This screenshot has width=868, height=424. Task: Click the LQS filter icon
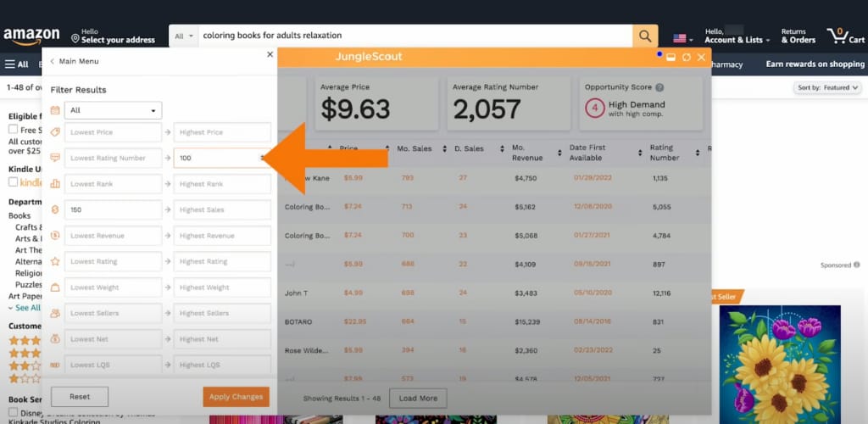click(x=55, y=365)
